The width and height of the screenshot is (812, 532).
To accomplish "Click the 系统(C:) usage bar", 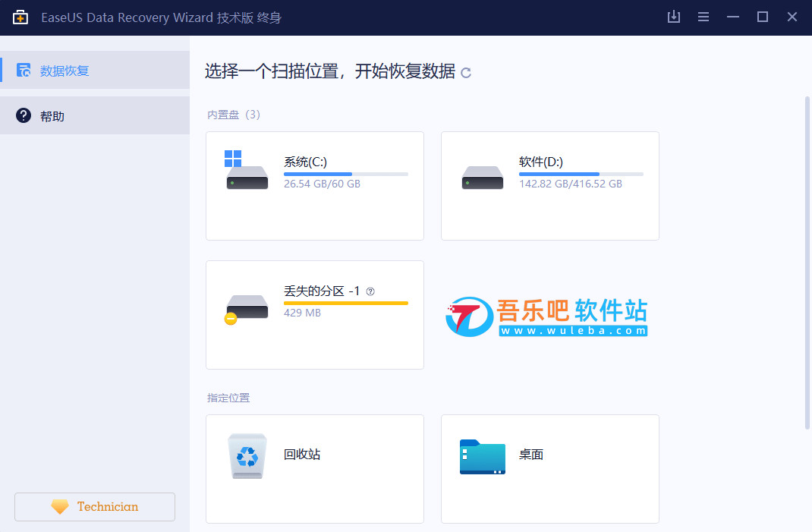I will (346, 174).
